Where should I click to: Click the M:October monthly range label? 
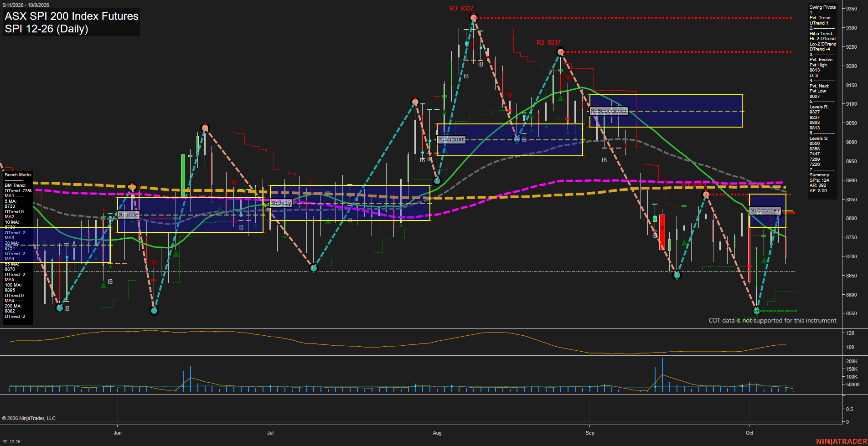[x=765, y=210]
